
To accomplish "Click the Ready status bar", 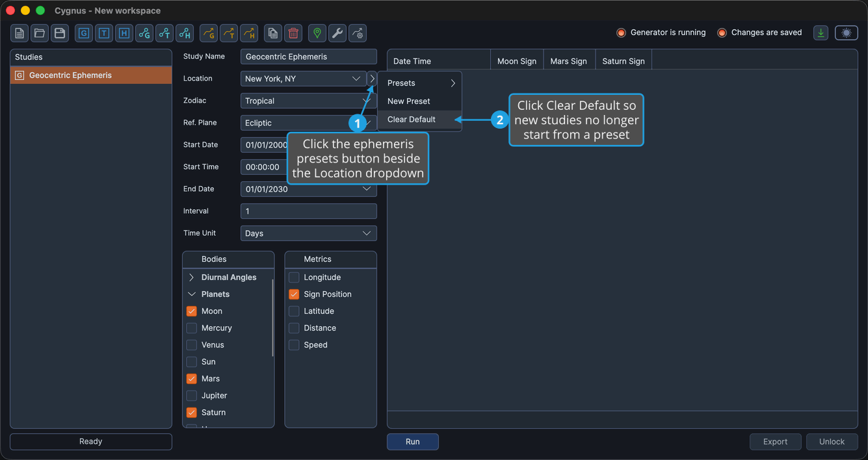I will 91,442.
